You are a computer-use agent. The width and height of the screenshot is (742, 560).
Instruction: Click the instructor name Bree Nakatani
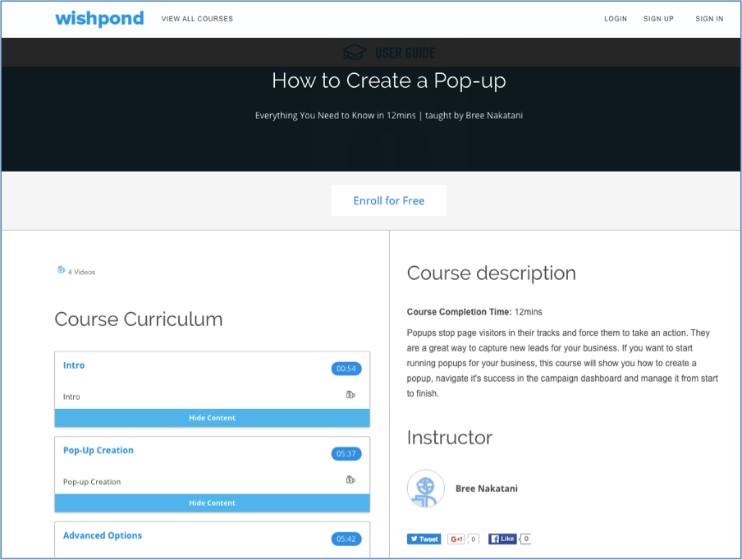click(x=487, y=489)
